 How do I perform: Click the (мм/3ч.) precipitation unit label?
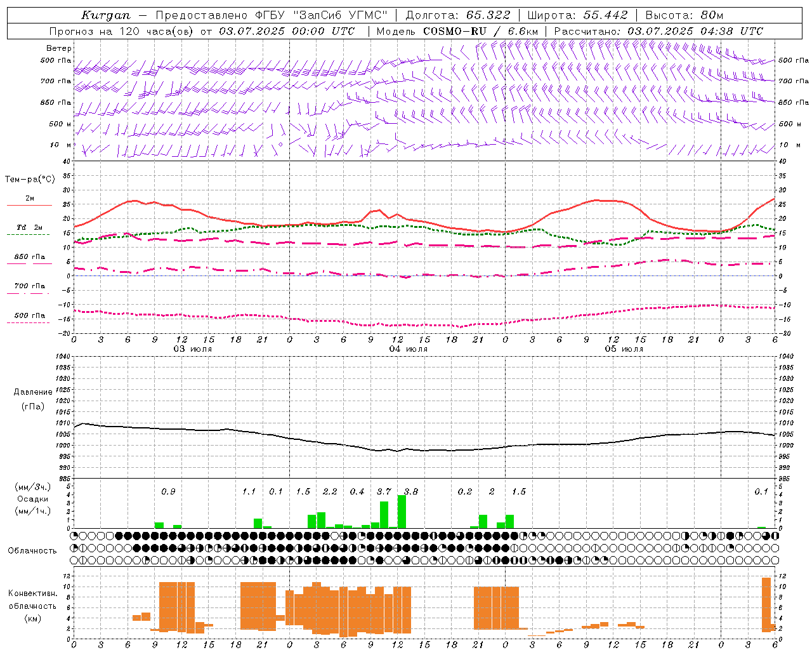pyautogui.click(x=33, y=487)
